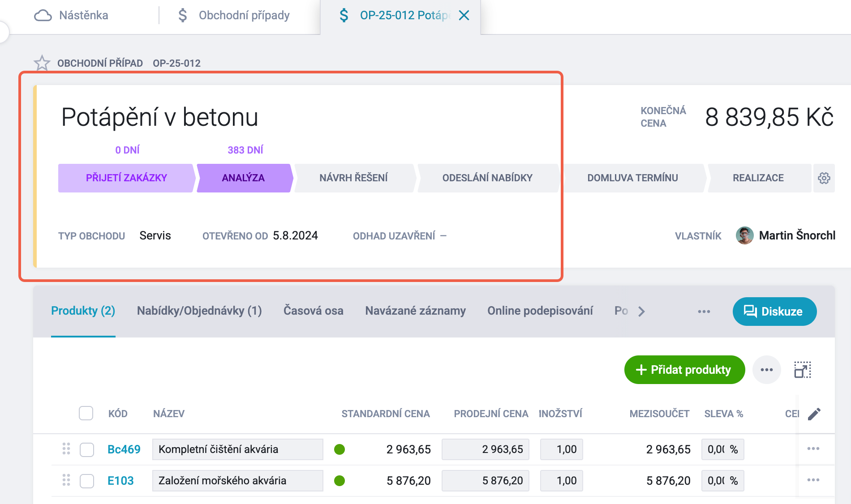The height and width of the screenshot is (504, 851).
Task: Set pipeline stage to Realizace
Action: tap(759, 178)
